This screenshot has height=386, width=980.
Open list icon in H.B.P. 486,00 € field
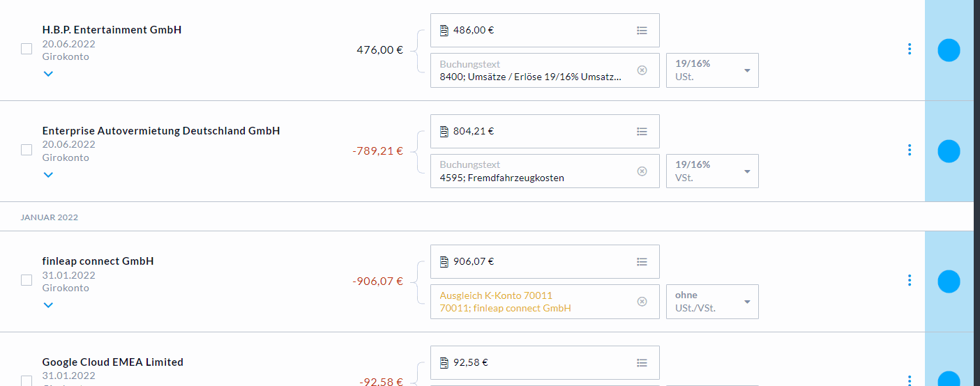[642, 31]
